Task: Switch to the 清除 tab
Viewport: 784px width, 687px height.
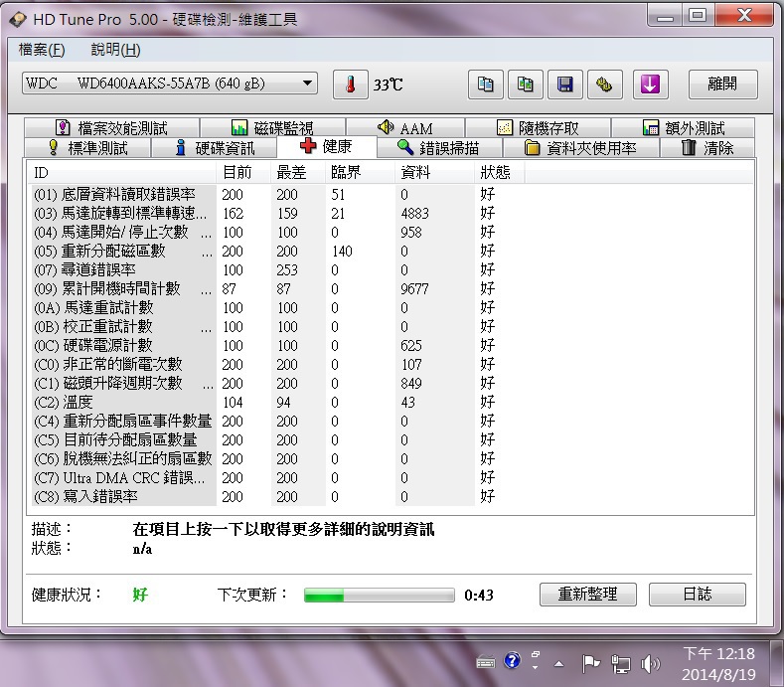Action: (x=707, y=147)
